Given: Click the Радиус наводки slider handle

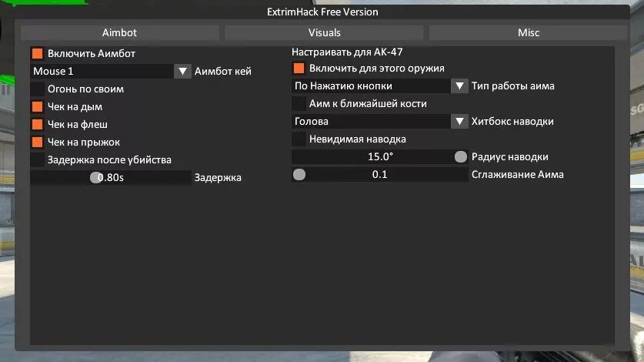Looking at the screenshot, I should click(x=461, y=156).
